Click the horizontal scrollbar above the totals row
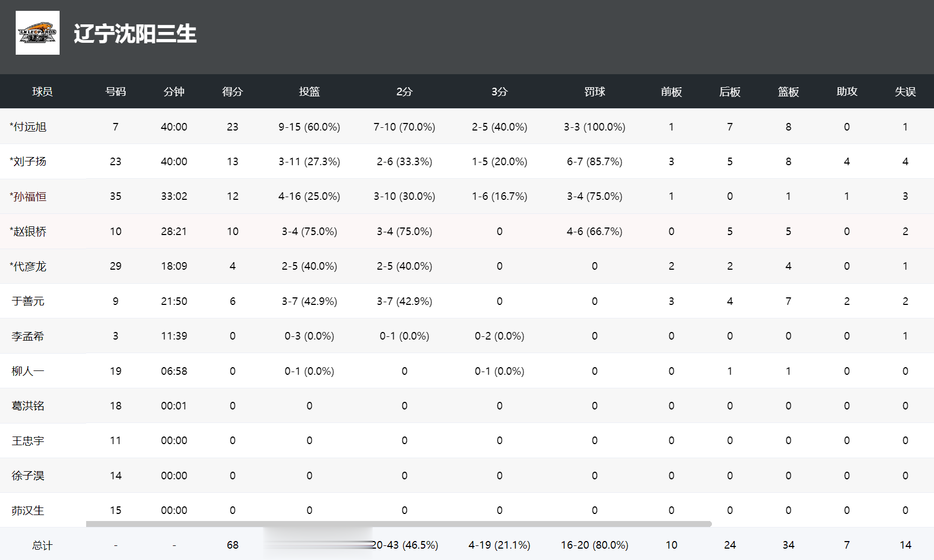Screen dimensions: 934x560 pos(398,524)
